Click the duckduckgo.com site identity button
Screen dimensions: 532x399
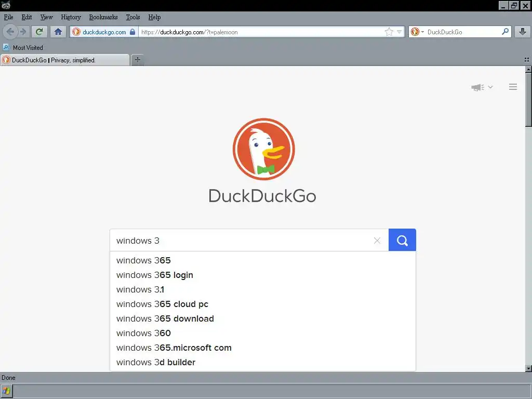pos(104,32)
